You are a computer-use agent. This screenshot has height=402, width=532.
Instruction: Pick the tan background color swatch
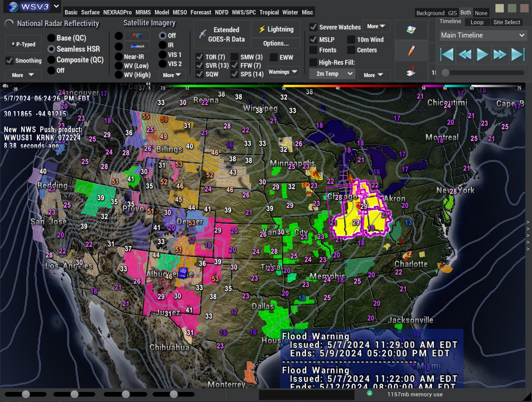[x=500, y=8]
